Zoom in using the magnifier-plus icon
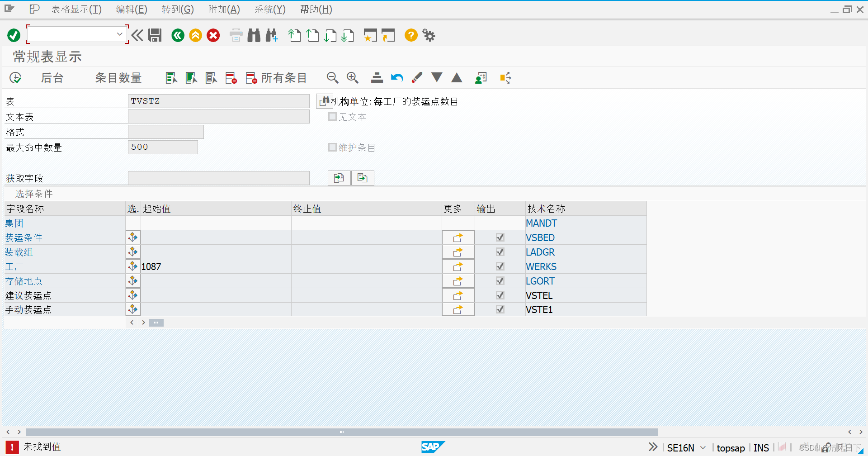The height and width of the screenshot is (456, 868). [x=353, y=78]
